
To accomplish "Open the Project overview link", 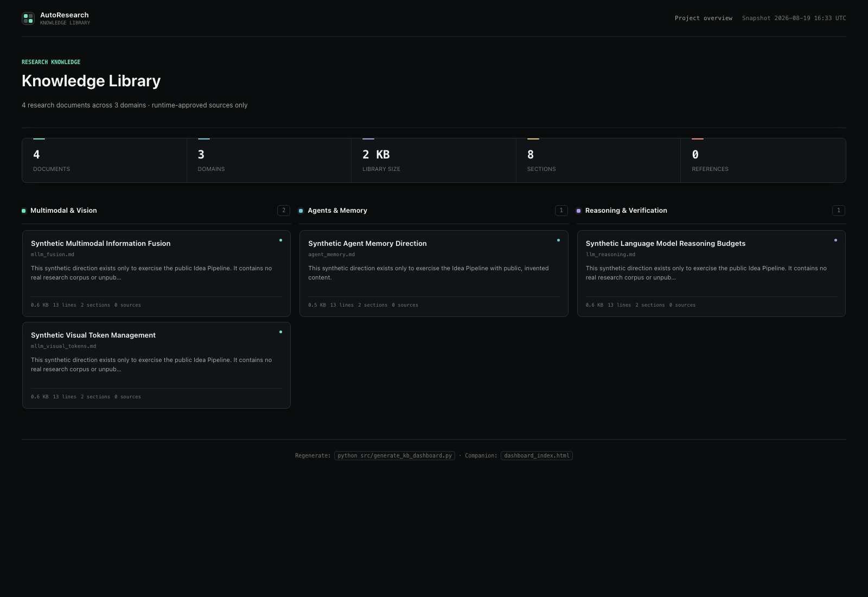I will [703, 18].
